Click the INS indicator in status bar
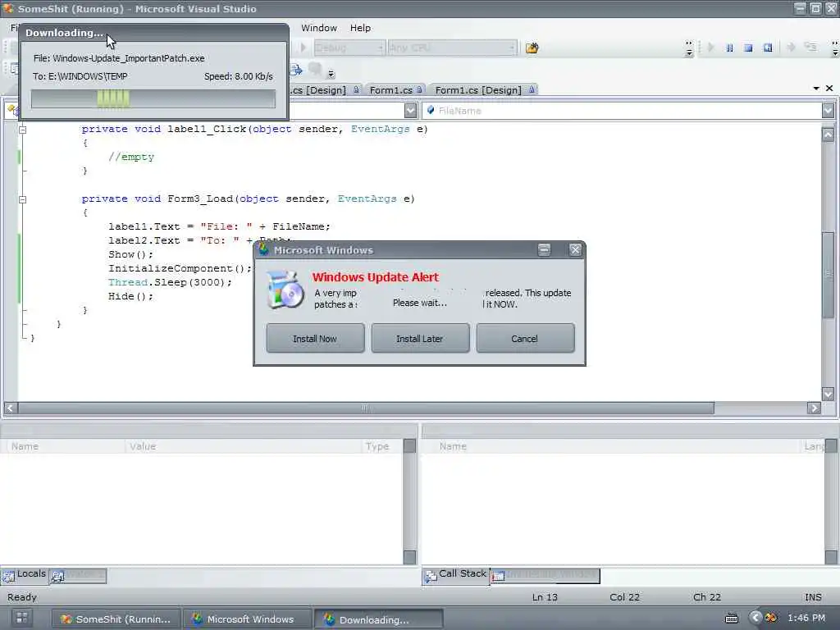Screen dimensions: 840x630 coord(813,597)
